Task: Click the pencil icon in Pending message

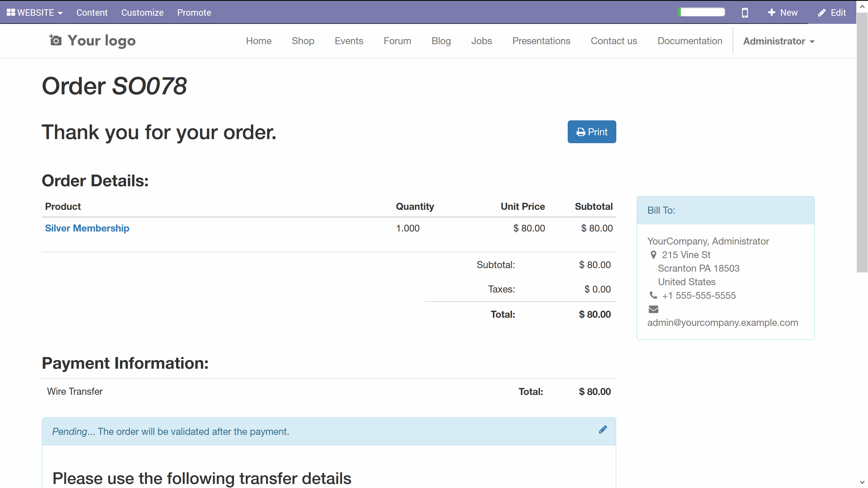Action: tap(603, 429)
